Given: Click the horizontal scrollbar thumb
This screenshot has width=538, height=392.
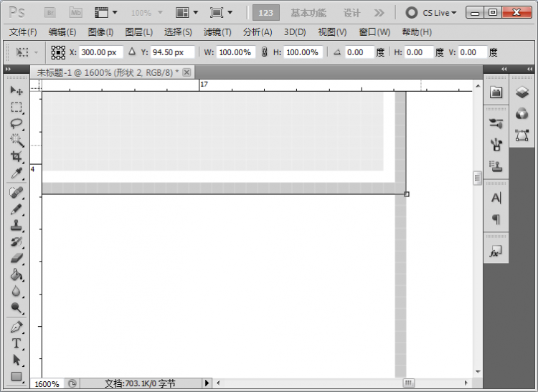Looking at the screenshot, I should (x=408, y=383).
